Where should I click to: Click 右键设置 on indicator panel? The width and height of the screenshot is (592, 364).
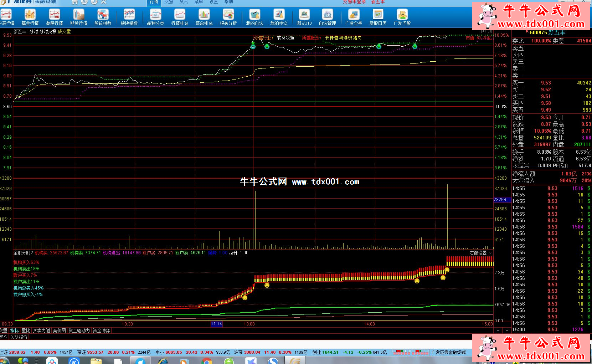point(478,253)
